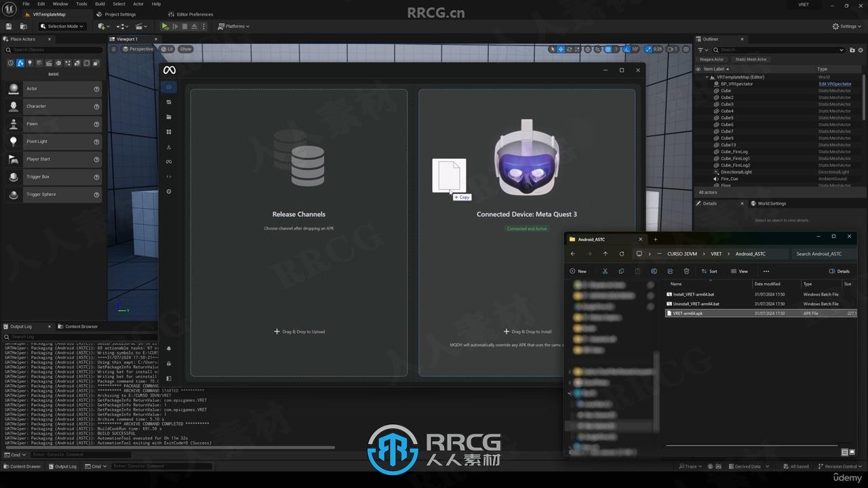868x488 pixels.
Task: Select VRET-arm64.apk in File Explorer
Action: pyautogui.click(x=688, y=314)
